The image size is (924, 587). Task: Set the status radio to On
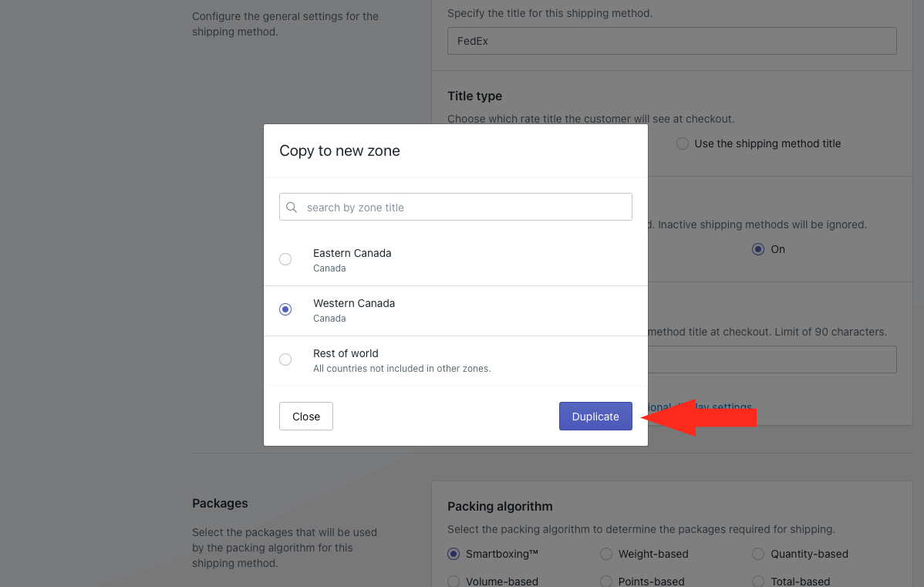758,249
